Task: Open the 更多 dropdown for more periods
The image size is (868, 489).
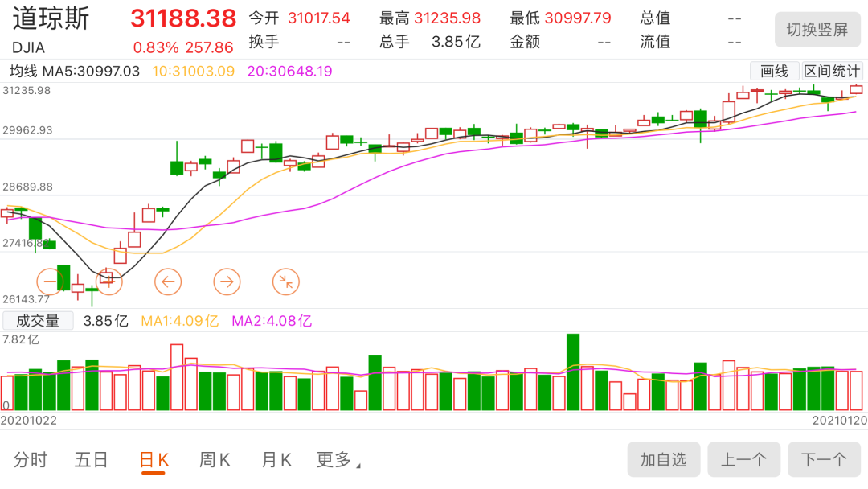Action: (x=338, y=460)
